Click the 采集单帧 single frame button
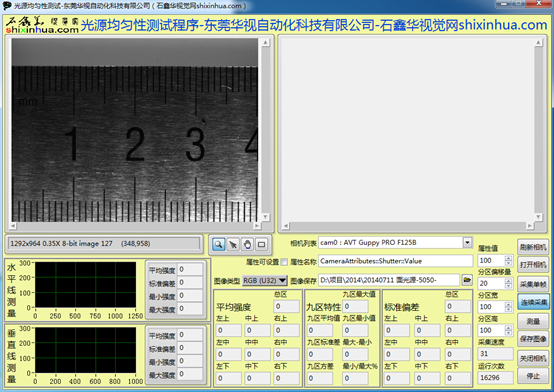 click(533, 284)
